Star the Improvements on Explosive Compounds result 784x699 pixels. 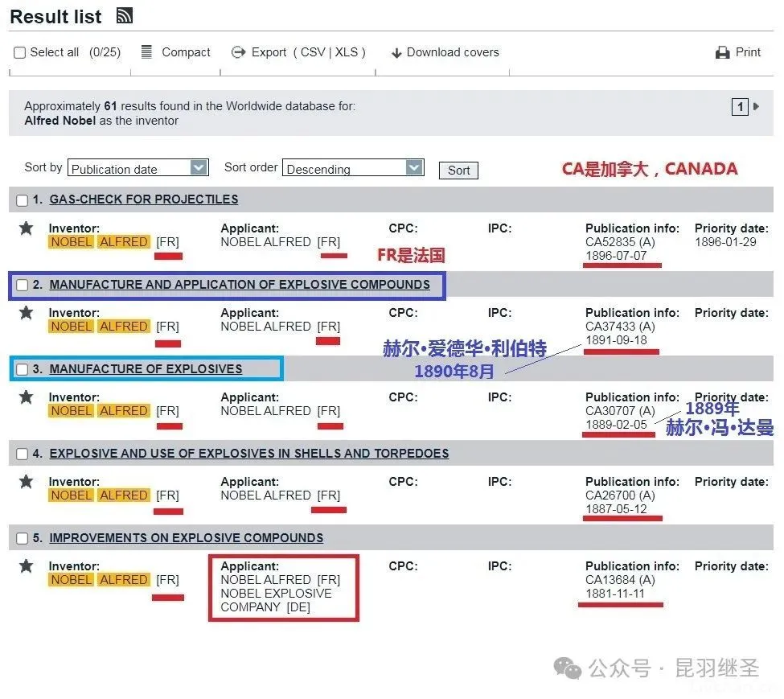click(x=27, y=566)
